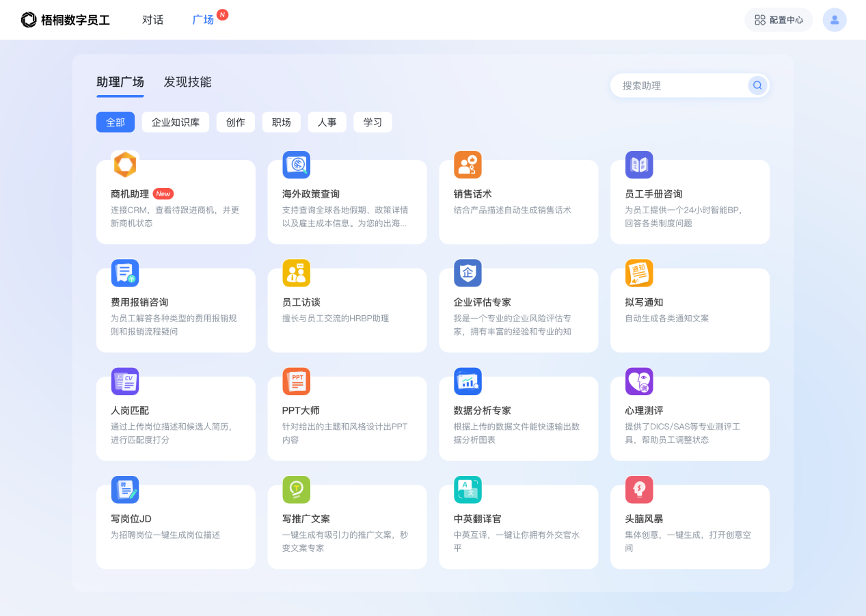Open the 海外政策查询 card title

click(x=311, y=194)
